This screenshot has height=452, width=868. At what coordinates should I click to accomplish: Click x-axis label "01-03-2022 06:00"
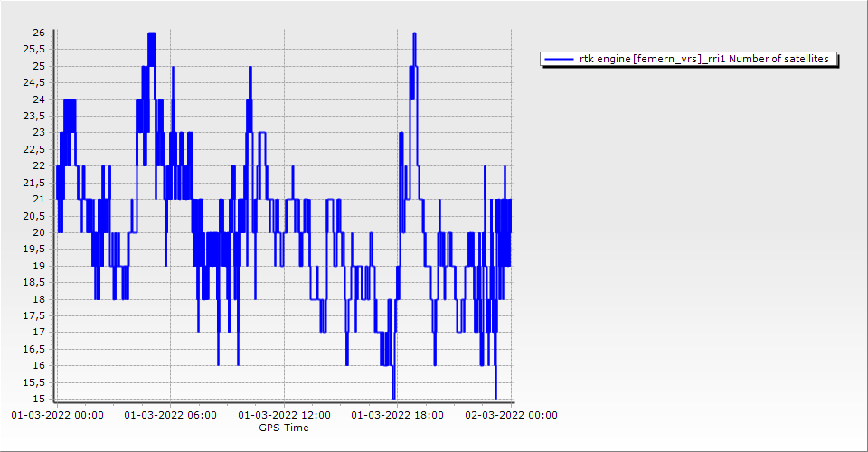pos(170,416)
